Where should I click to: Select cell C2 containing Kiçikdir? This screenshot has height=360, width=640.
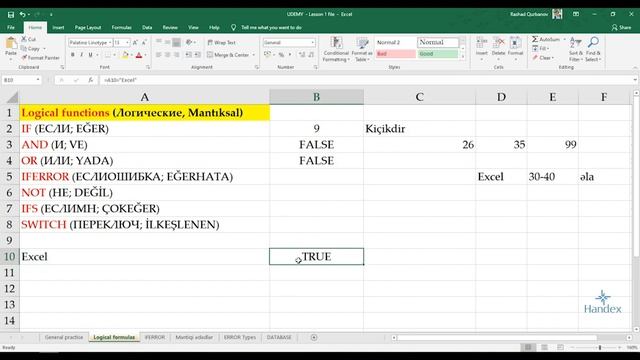click(419, 129)
